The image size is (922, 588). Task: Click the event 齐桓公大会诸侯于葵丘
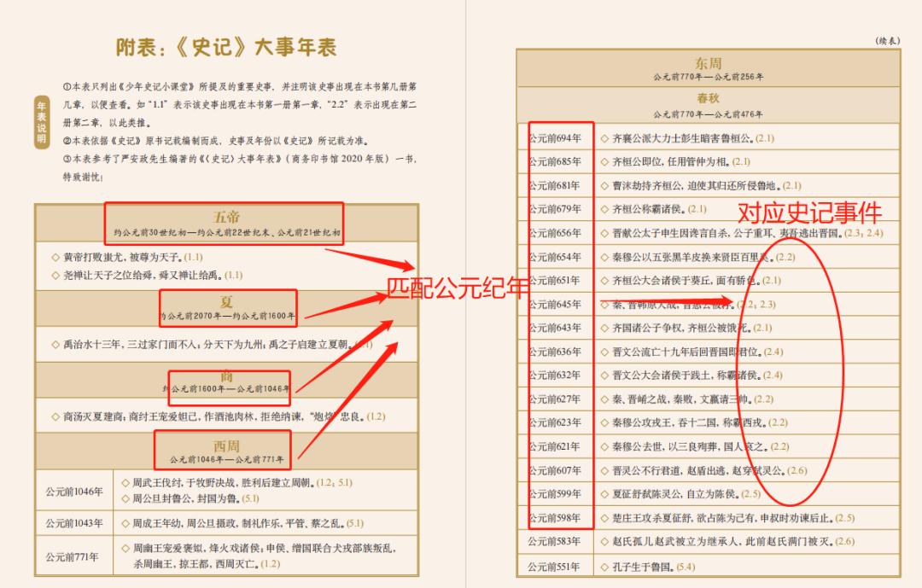coord(691,281)
